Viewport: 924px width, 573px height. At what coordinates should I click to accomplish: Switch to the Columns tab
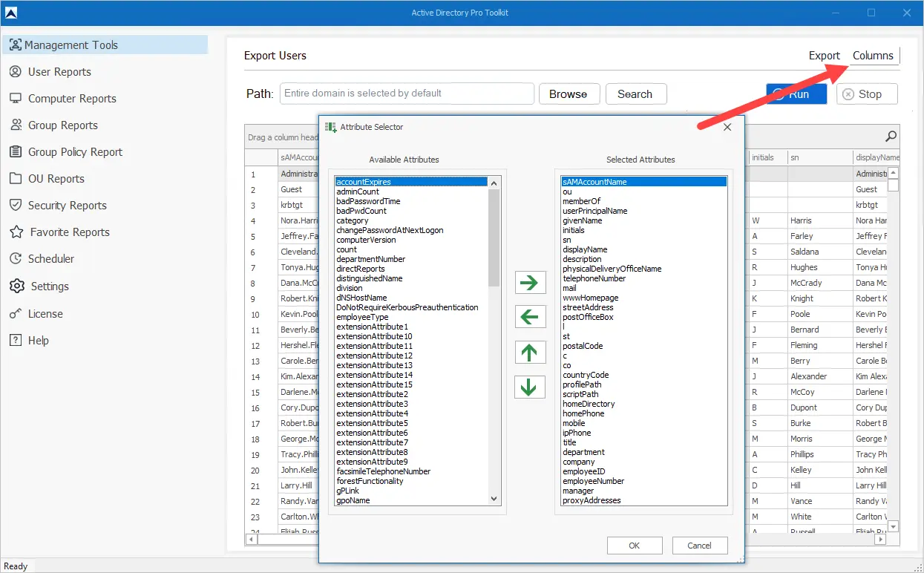click(x=873, y=56)
